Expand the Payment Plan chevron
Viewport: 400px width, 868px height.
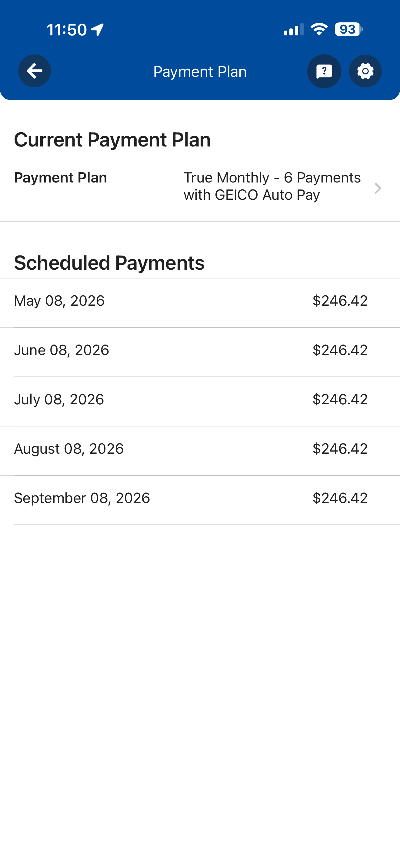pos(378,188)
